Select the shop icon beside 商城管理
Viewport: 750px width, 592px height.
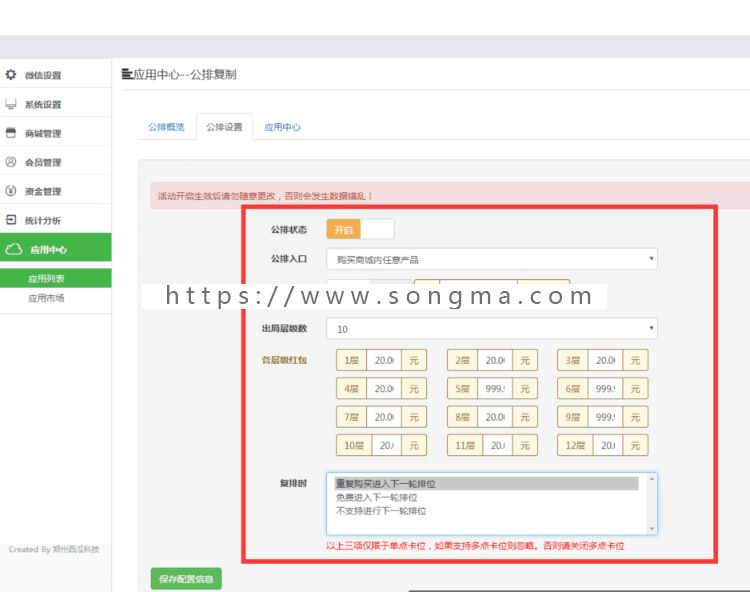coord(11,133)
